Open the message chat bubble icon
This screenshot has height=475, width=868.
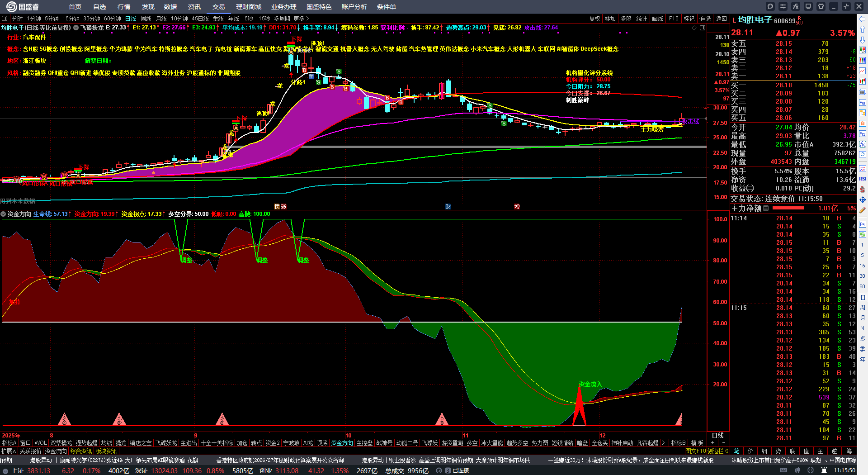point(770,6)
